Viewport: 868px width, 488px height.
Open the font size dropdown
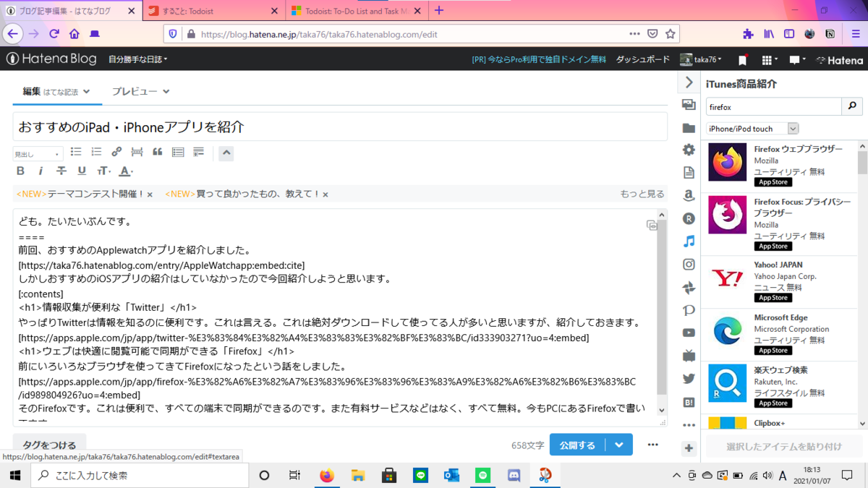click(x=105, y=171)
